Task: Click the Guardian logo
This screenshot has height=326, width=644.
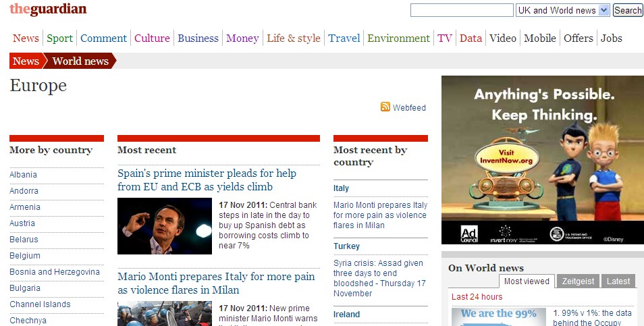Action: click(48, 9)
